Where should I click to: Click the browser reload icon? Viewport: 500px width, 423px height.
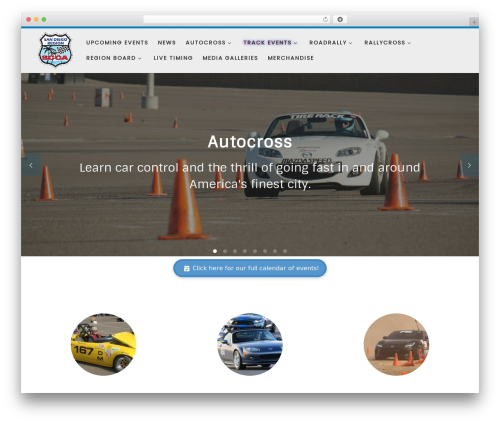325,20
